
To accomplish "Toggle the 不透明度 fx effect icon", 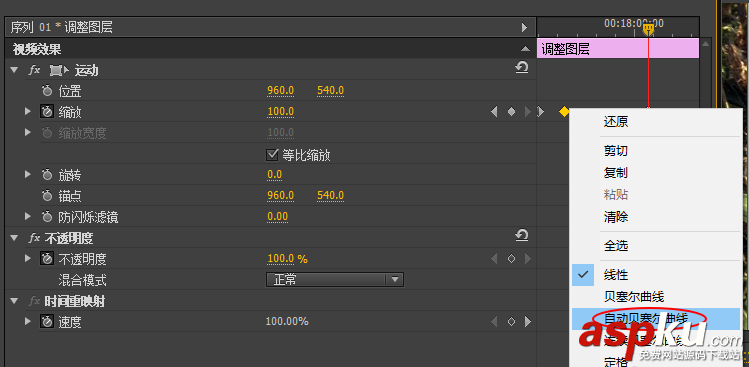I will [x=34, y=237].
